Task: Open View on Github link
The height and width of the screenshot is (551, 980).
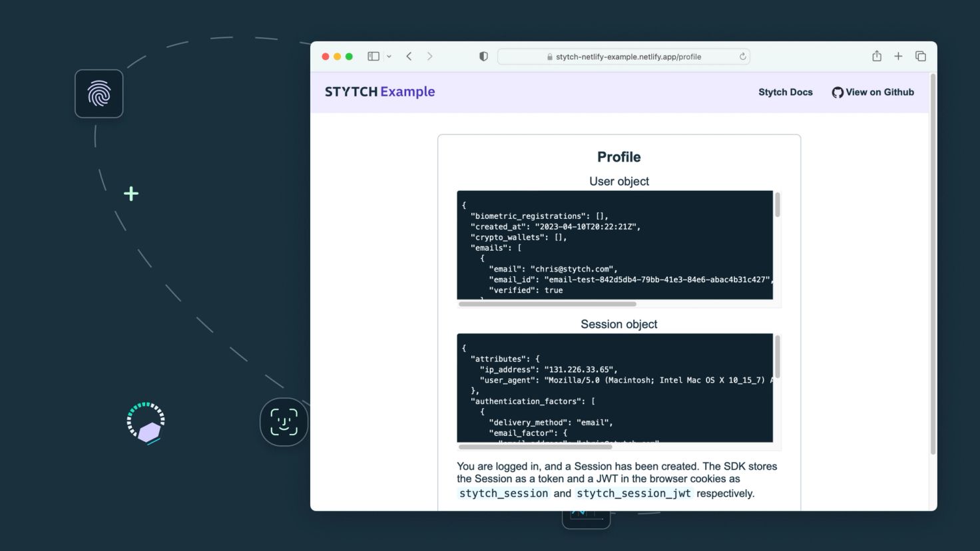Action: (x=873, y=92)
